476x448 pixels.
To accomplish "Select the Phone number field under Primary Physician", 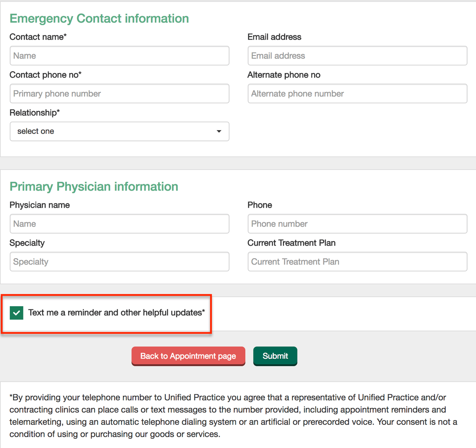I will tap(357, 223).
